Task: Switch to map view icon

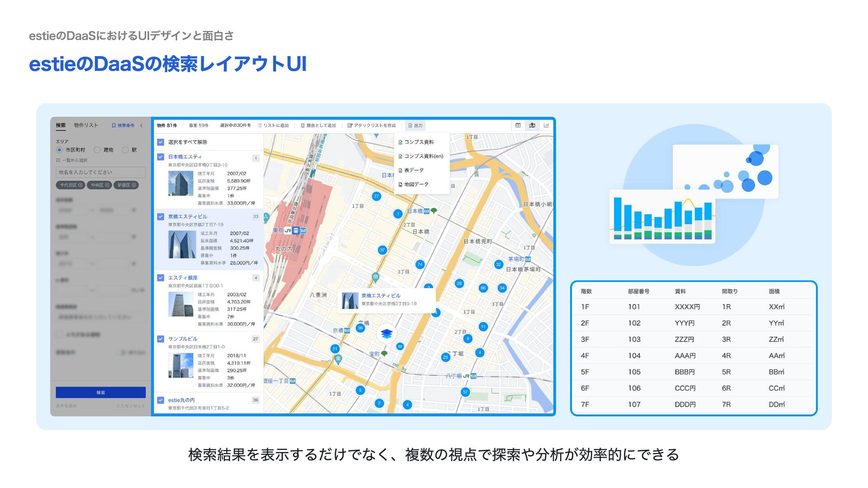Action: [532, 125]
